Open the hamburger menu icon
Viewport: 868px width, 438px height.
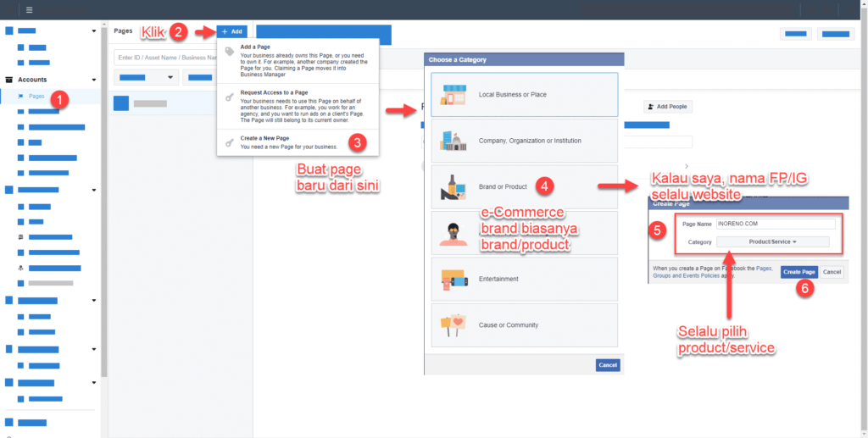pyautogui.click(x=30, y=10)
